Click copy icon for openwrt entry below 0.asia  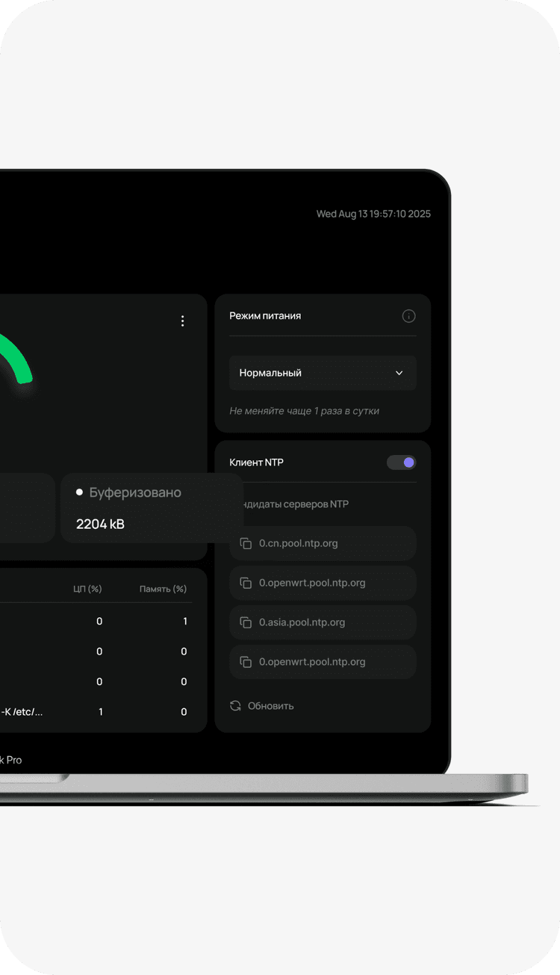[x=246, y=662]
